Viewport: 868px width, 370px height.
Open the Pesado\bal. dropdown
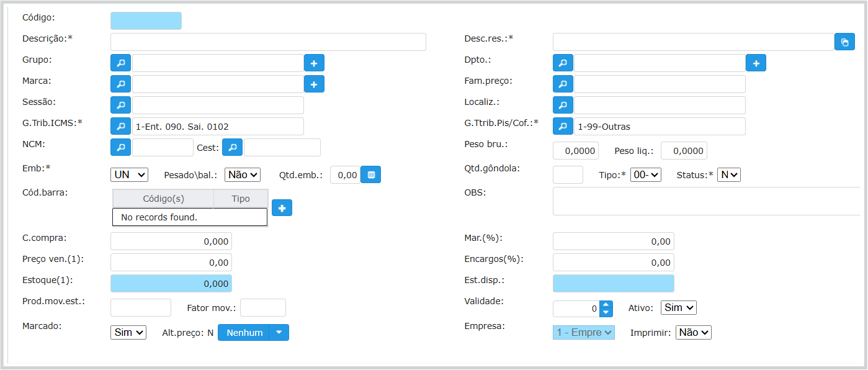242,175
